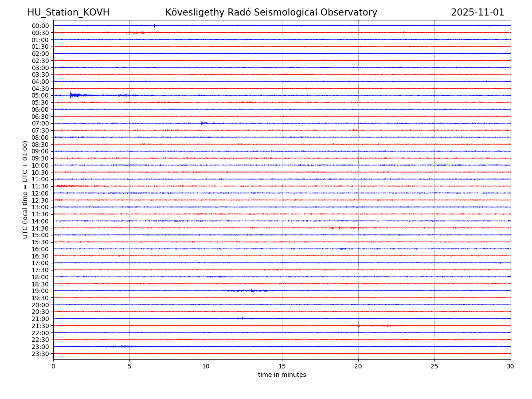Click the HU_Station_KOVH station label

tap(68, 12)
